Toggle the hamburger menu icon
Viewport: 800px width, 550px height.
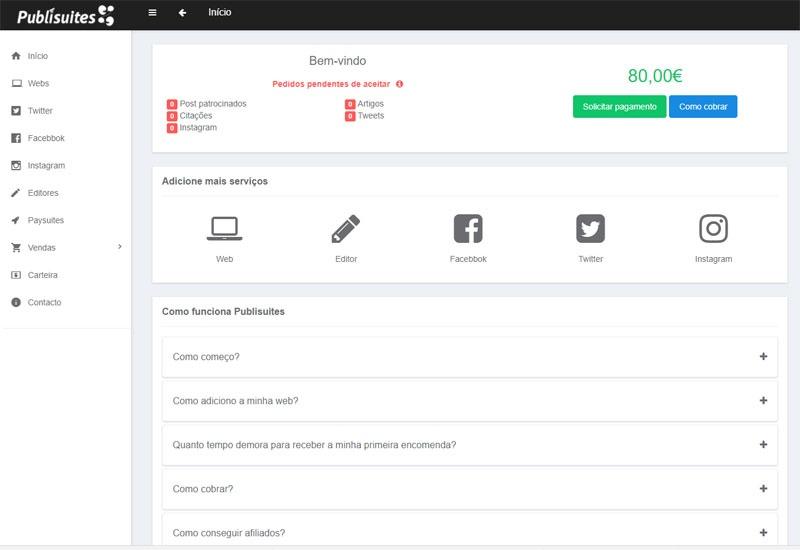[x=152, y=13]
